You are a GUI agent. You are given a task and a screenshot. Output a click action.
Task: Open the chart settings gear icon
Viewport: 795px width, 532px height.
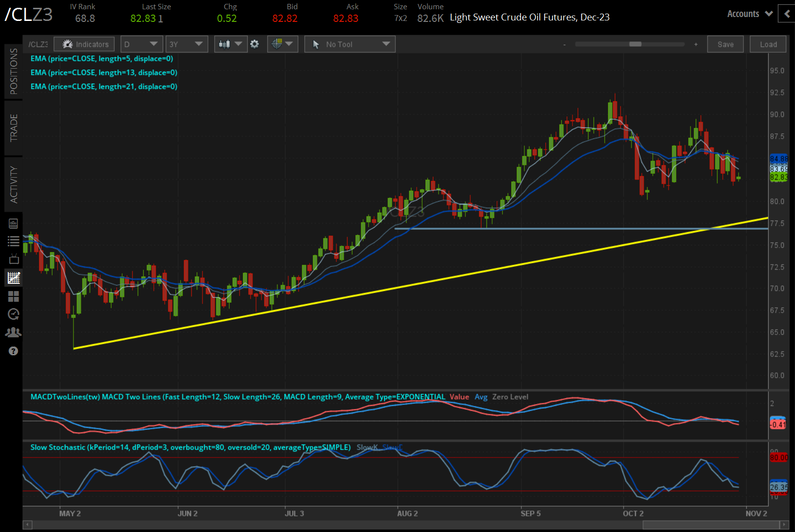[x=255, y=44]
